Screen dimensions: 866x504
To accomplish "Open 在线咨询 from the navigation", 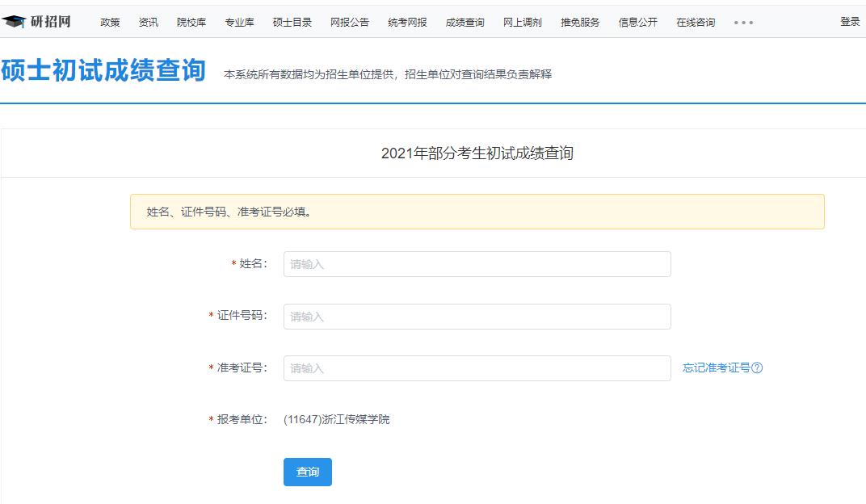I will pos(696,23).
